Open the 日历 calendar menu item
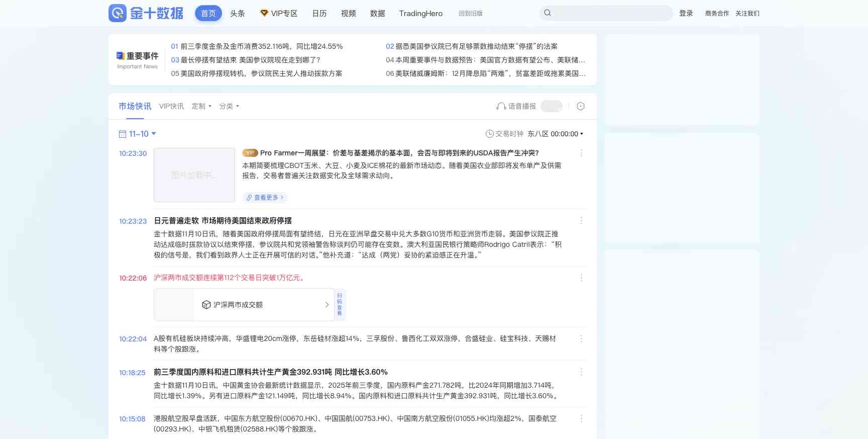Screen dimensions: 868x439 click(x=319, y=14)
